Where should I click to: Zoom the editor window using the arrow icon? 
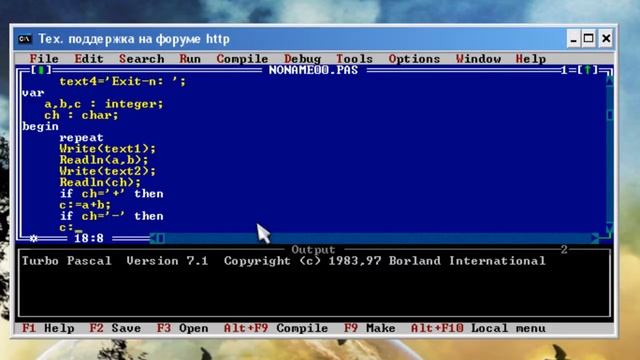[587, 70]
